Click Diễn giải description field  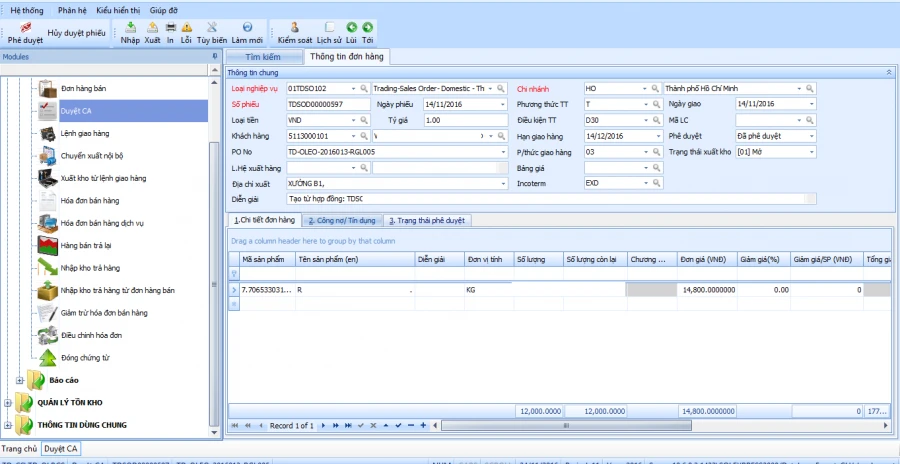click(551, 199)
